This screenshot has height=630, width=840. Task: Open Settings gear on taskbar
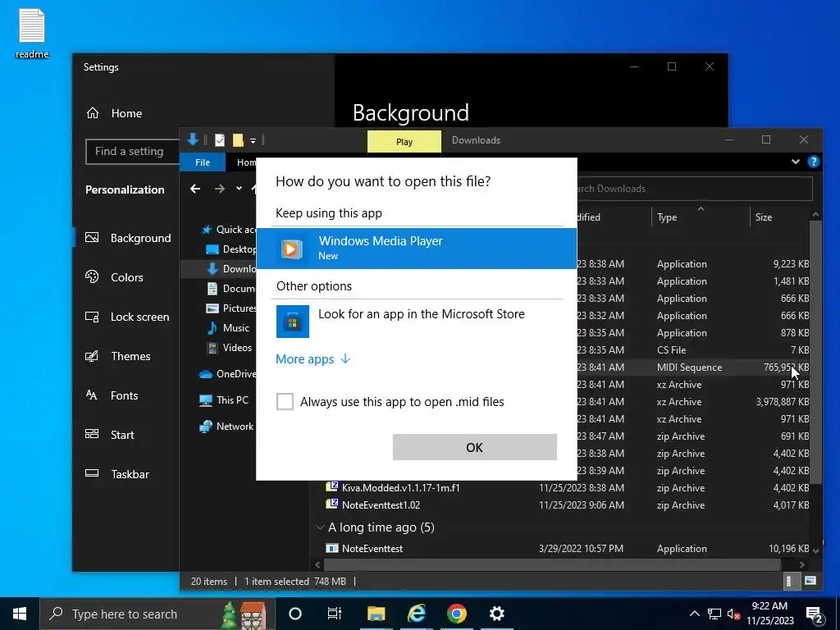coord(496,614)
